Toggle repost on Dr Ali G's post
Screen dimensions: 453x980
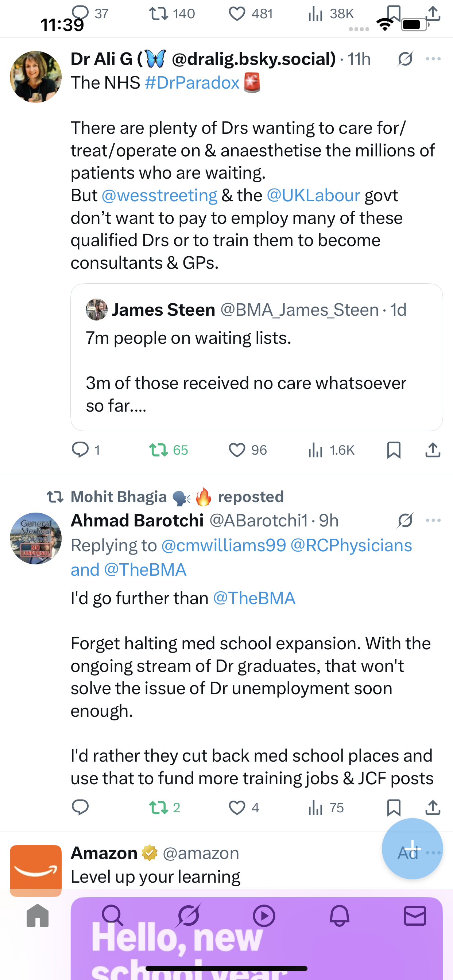coord(158,450)
